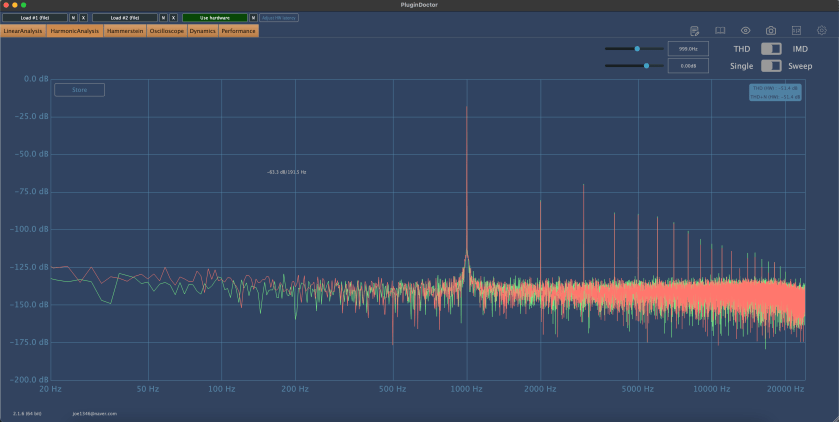Screen dimensions: 839x422
Task: Open the notes editor icon
Action: 694,31
